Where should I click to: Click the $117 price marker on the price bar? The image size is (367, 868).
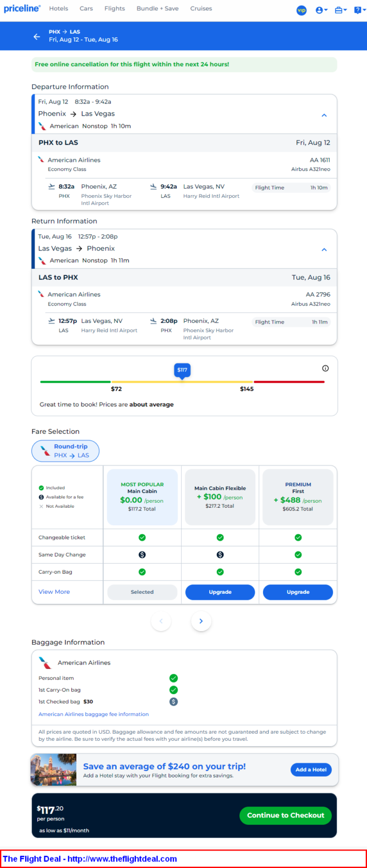tap(182, 371)
